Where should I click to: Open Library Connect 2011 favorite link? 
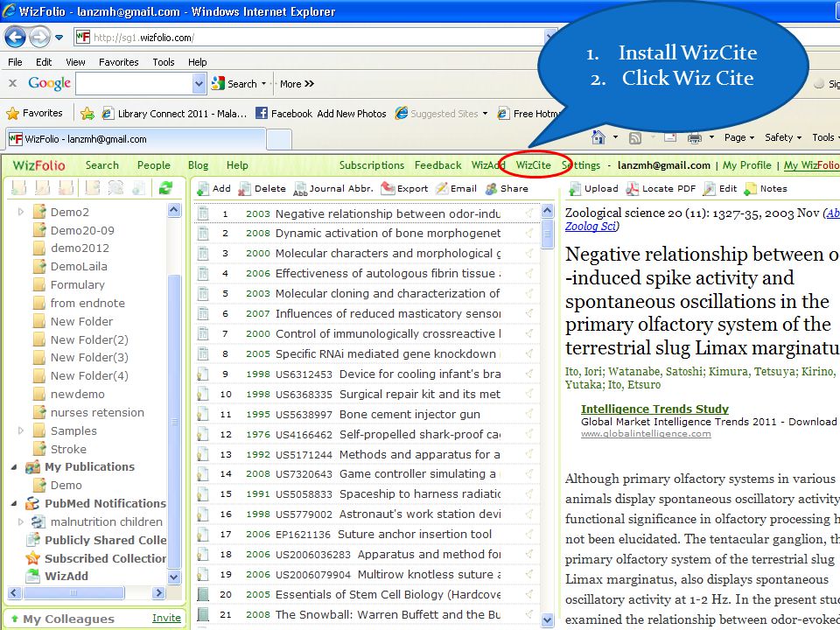point(175,113)
